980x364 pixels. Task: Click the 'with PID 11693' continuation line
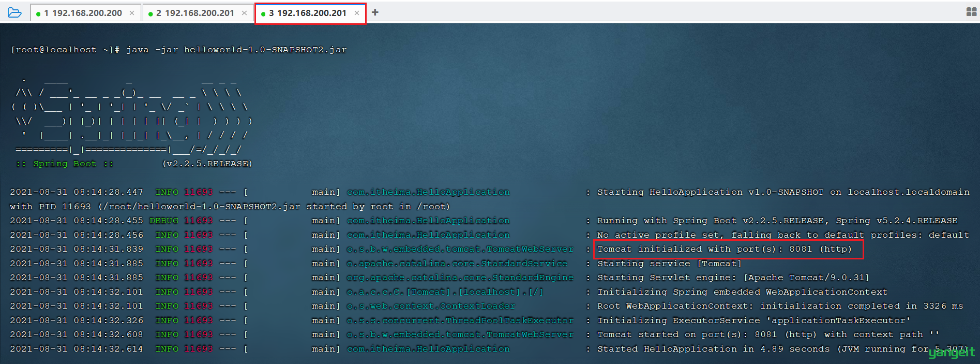pos(230,206)
